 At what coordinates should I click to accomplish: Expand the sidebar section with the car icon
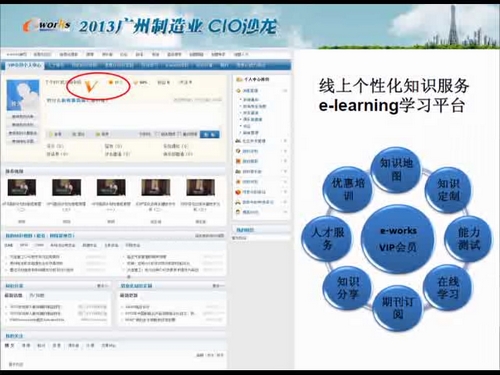pyautogui.click(x=285, y=202)
